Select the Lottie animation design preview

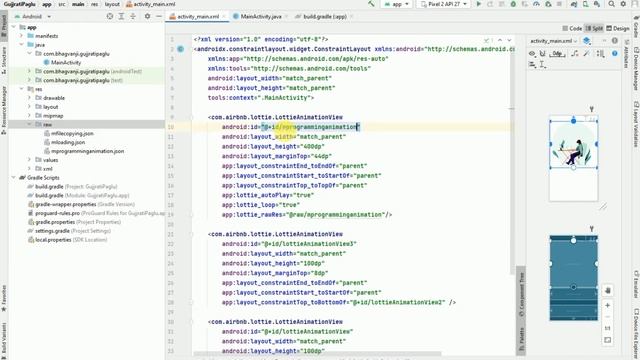tap(573, 144)
